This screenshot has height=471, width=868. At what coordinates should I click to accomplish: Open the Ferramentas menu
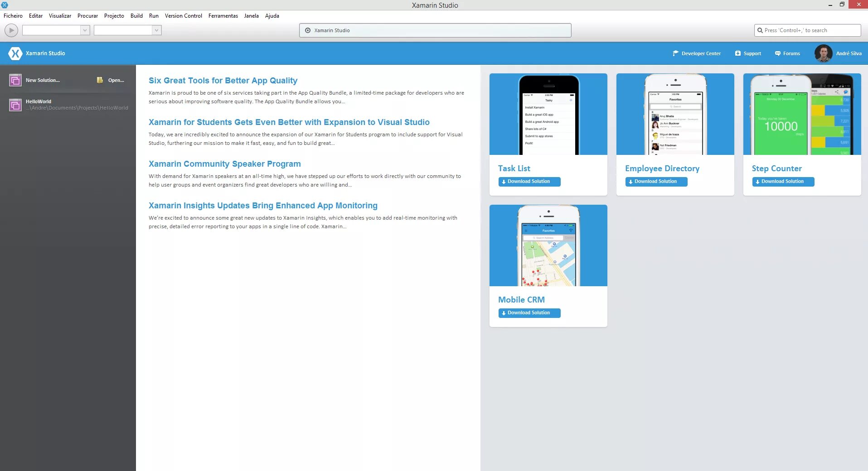point(223,16)
